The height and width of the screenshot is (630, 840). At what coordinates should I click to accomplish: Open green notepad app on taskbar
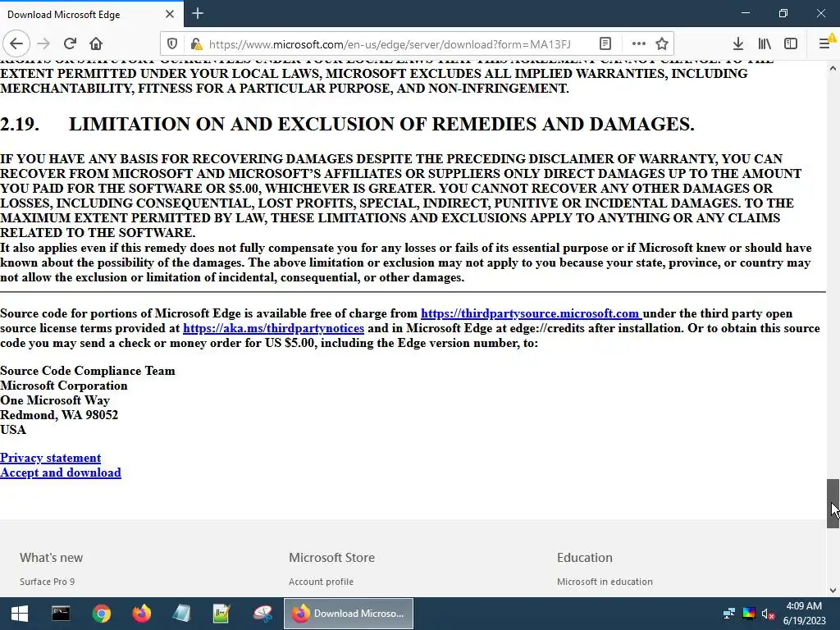tap(221, 614)
